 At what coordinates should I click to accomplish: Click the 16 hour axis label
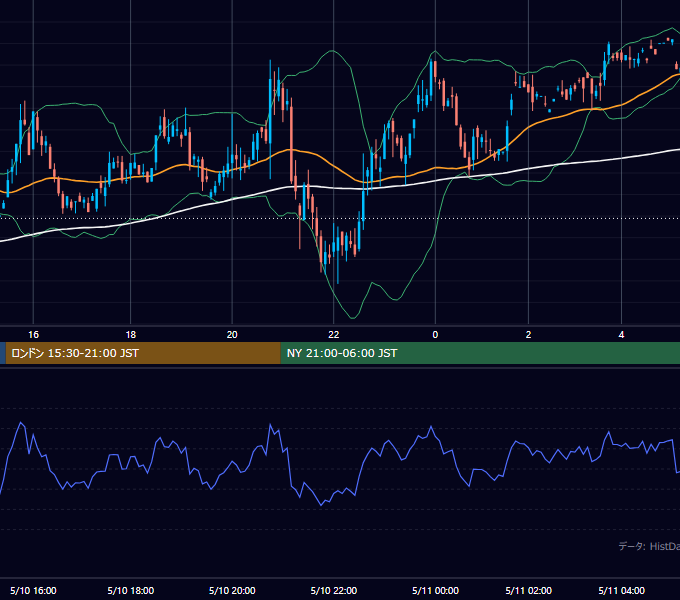coord(33,335)
